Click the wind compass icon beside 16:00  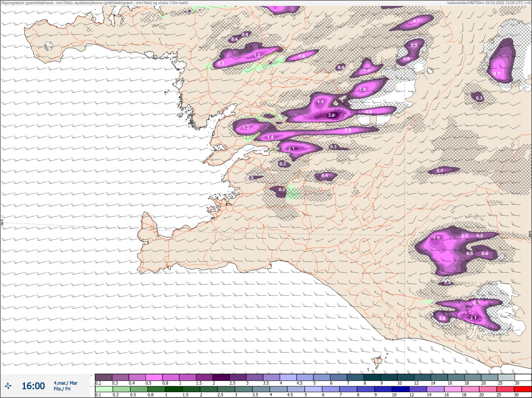click(x=7, y=386)
